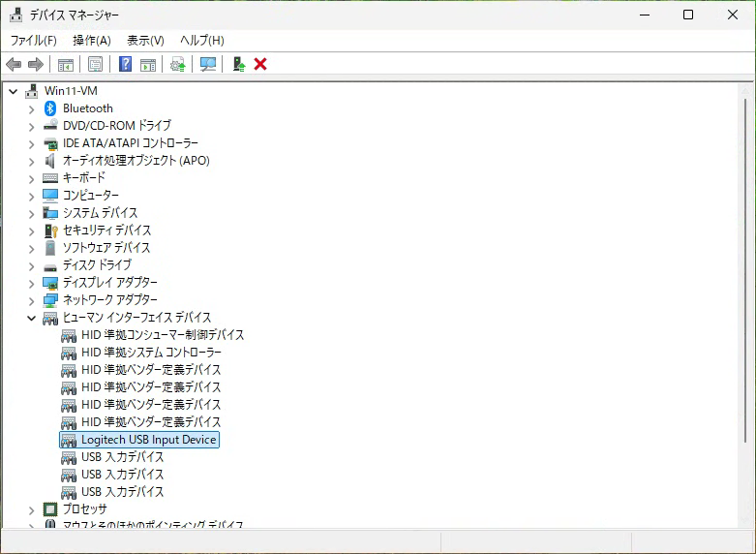This screenshot has width=756, height=554.
Task: Open the 表示(V) menu
Action: pyautogui.click(x=145, y=41)
